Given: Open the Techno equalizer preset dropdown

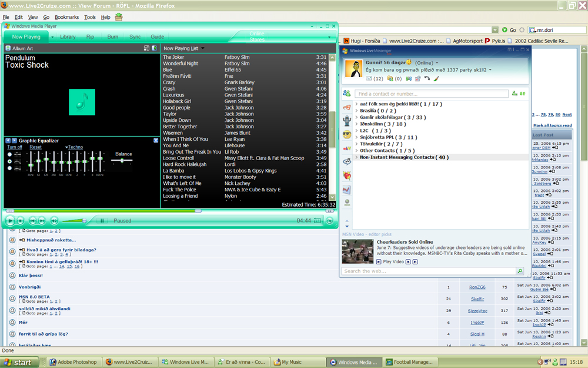Looking at the screenshot, I should [74, 147].
